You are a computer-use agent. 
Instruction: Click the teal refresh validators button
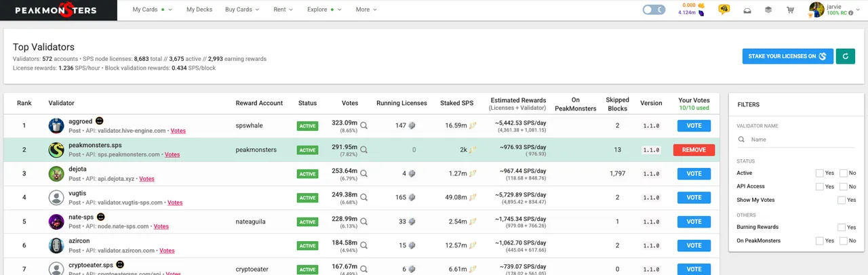[845, 56]
